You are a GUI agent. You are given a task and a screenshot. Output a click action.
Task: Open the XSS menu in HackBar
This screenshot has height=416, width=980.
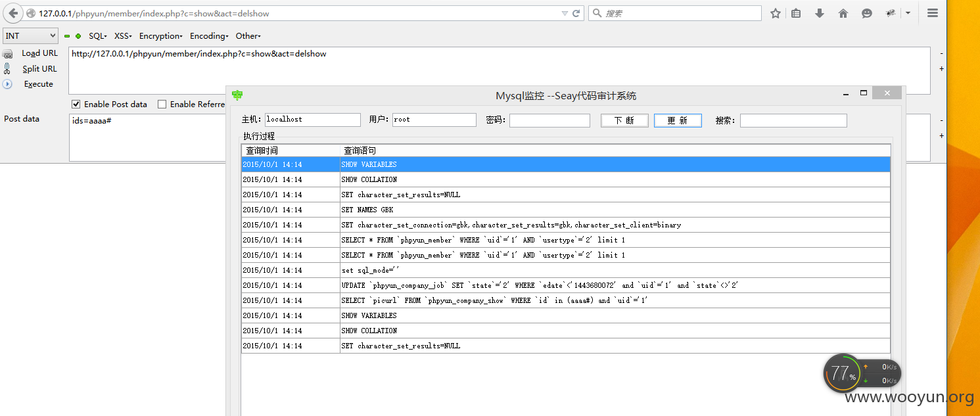coord(123,36)
